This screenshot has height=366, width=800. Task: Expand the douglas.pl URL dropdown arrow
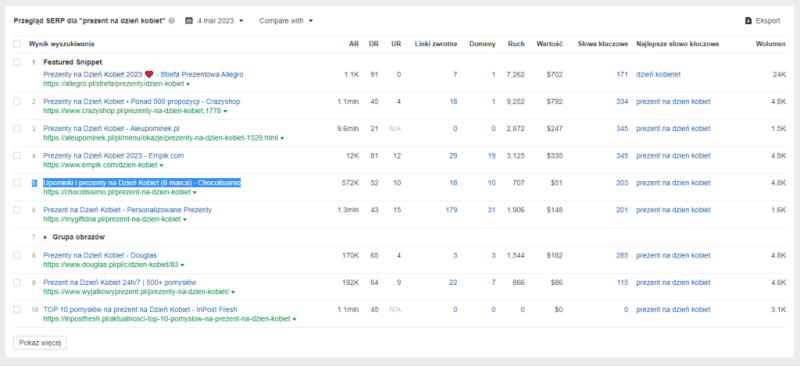tap(182, 265)
